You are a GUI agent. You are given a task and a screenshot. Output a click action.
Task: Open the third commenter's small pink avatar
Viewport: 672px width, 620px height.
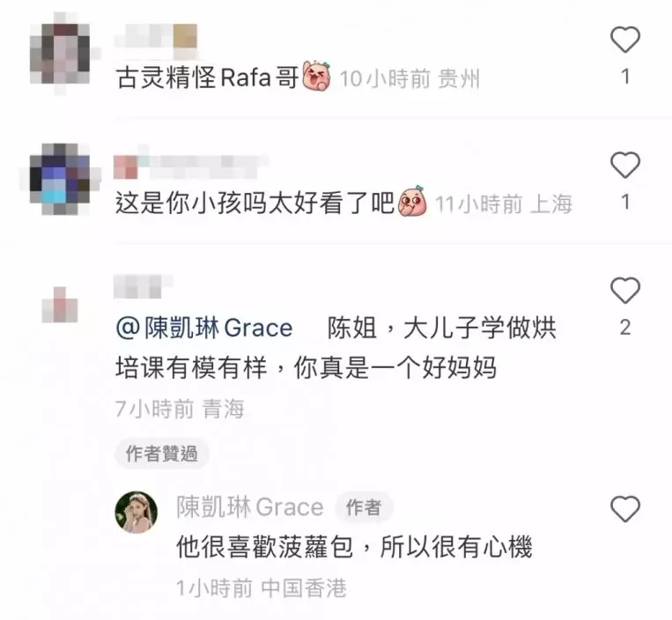[x=60, y=305]
